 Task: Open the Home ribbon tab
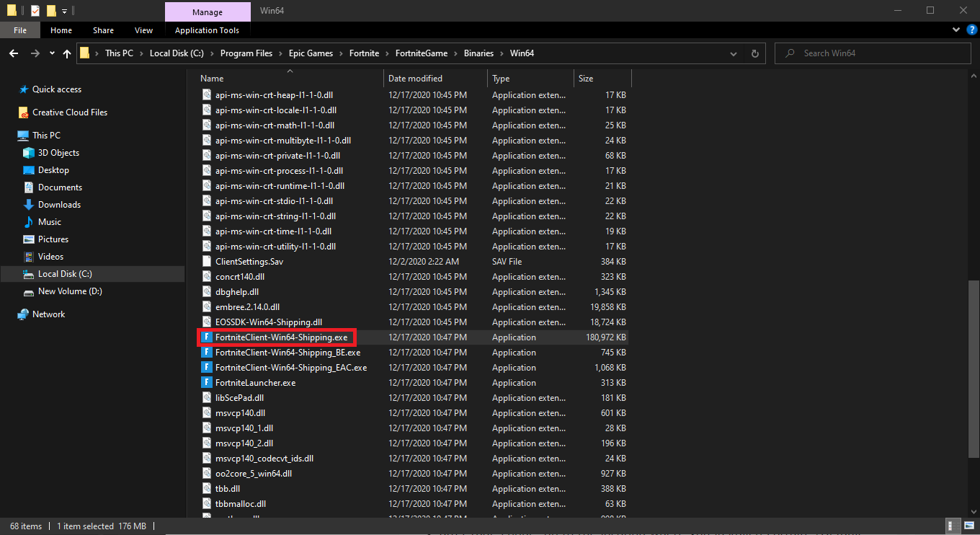(x=61, y=30)
